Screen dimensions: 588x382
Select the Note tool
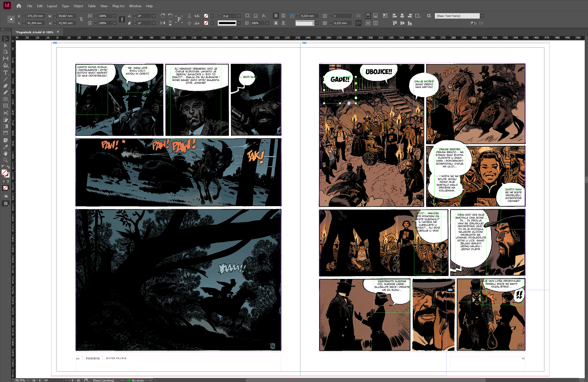tap(6, 140)
